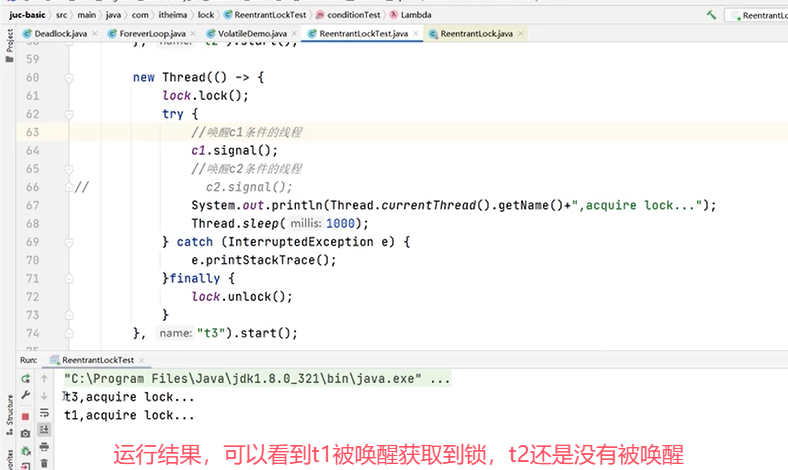Toggle scroll to end of console

tap(44, 429)
